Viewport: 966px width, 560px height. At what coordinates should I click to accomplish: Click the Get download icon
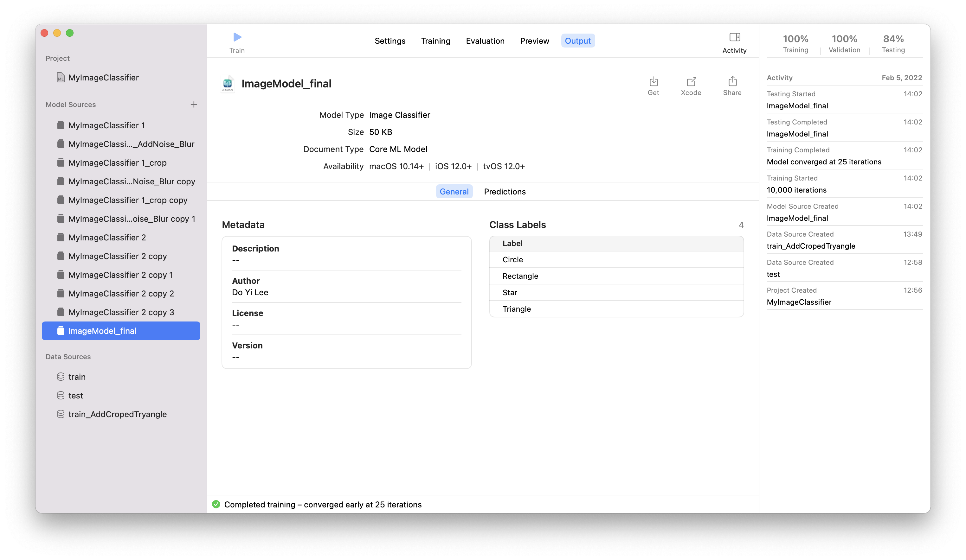(653, 82)
